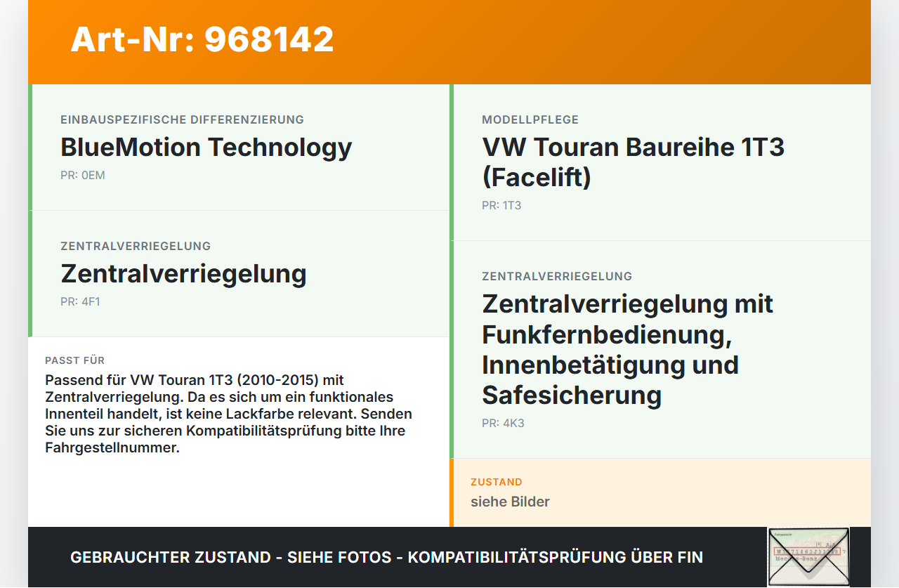The width and height of the screenshot is (899, 588).
Task: Open the Zentralverriegelung mit Funkfernbedienung card heading
Action: tap(628, 349)
